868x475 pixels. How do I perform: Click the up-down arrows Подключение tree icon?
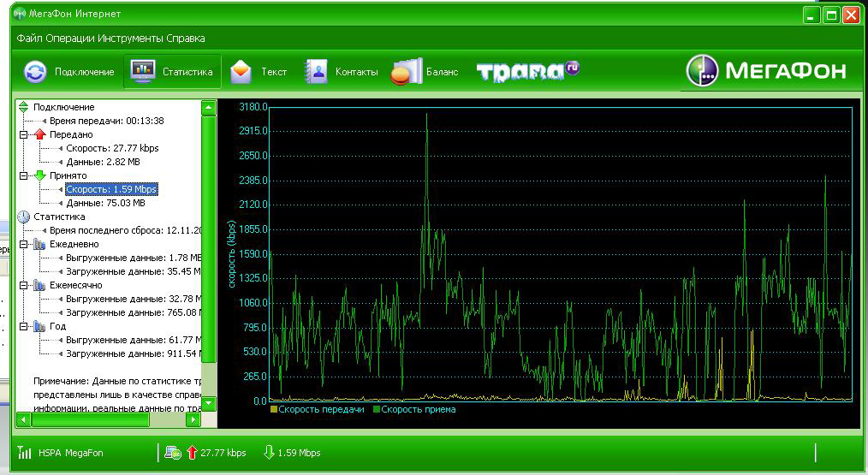[x=23, y=107]
